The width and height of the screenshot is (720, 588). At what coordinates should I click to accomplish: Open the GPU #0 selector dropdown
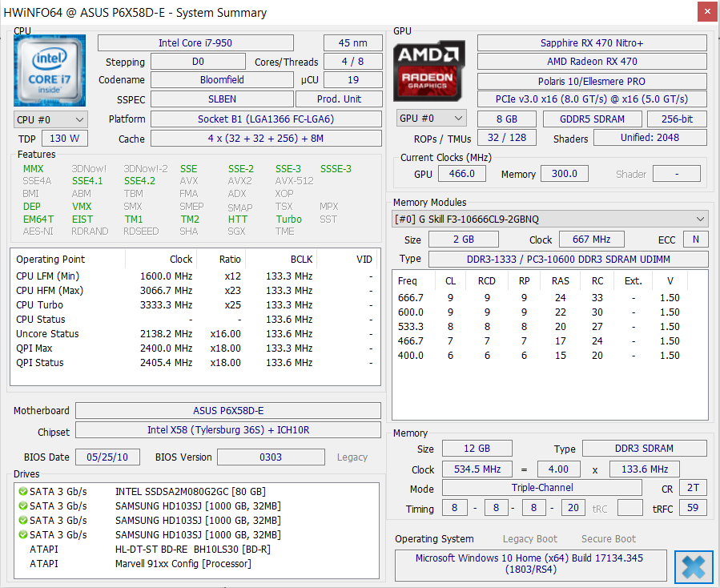point(431,119)
